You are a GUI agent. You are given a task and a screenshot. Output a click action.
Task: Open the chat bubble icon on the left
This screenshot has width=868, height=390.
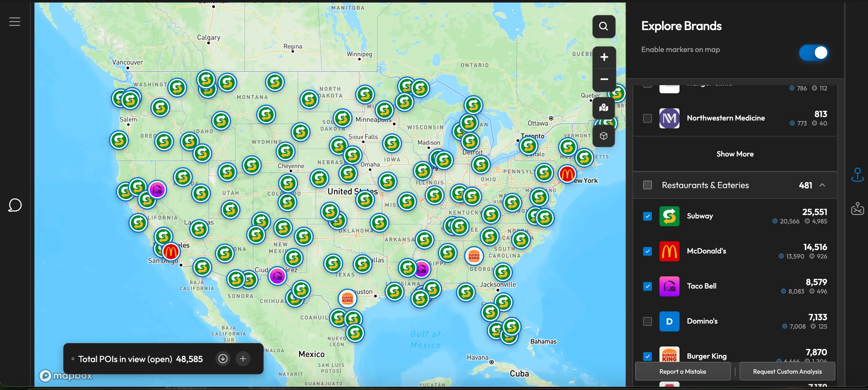point(14,205)
